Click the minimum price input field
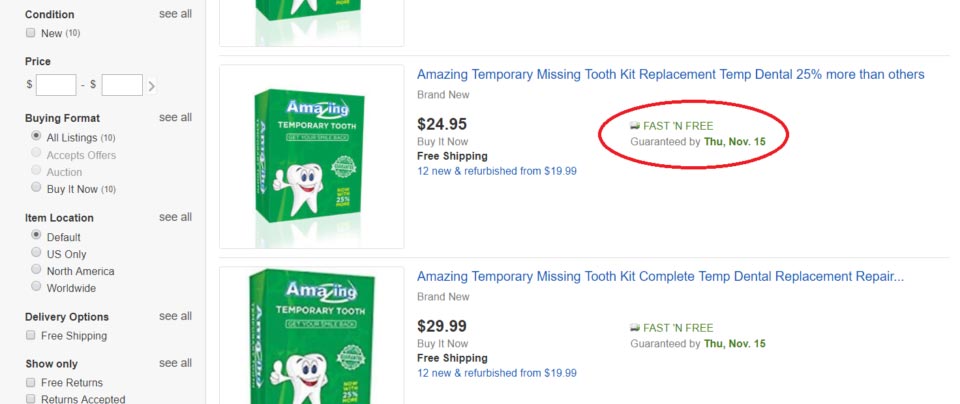960x404 pixels. pos(56,85)
